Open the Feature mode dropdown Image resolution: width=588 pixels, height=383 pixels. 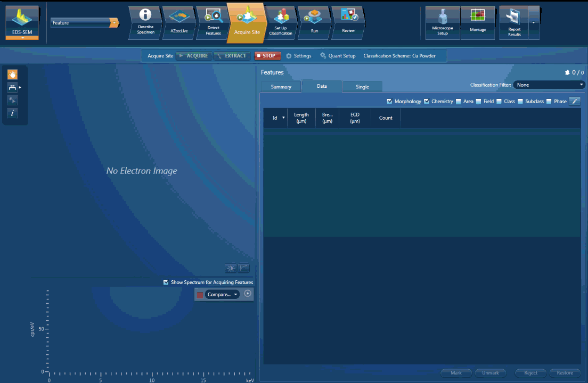[x=85, y=23]
